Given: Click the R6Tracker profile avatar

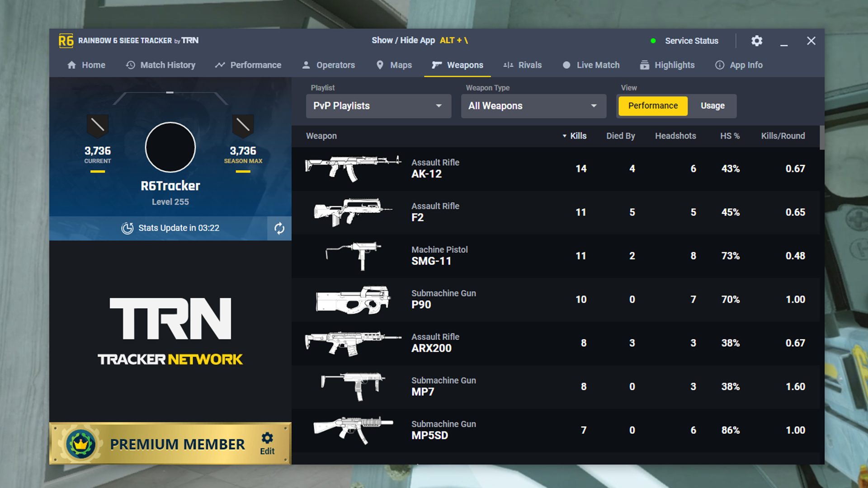Looking at the screenshot, I should 170,147.
